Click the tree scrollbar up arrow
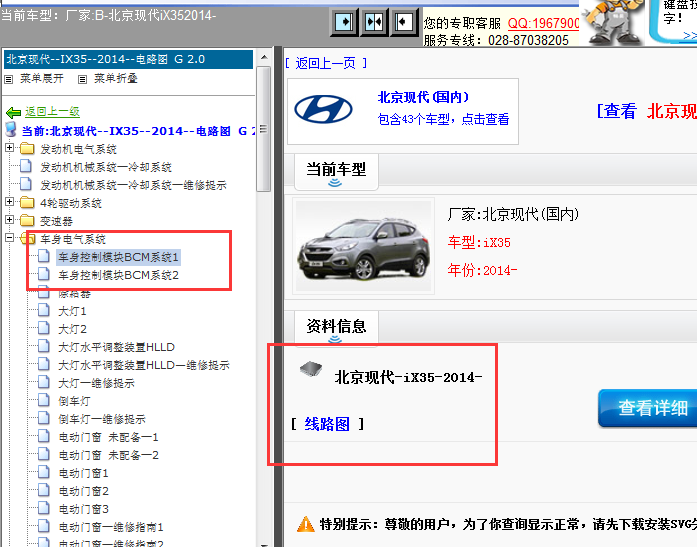The width and height of the screenshot is (697, 547). pyautogui.click(x=264, y=57)
